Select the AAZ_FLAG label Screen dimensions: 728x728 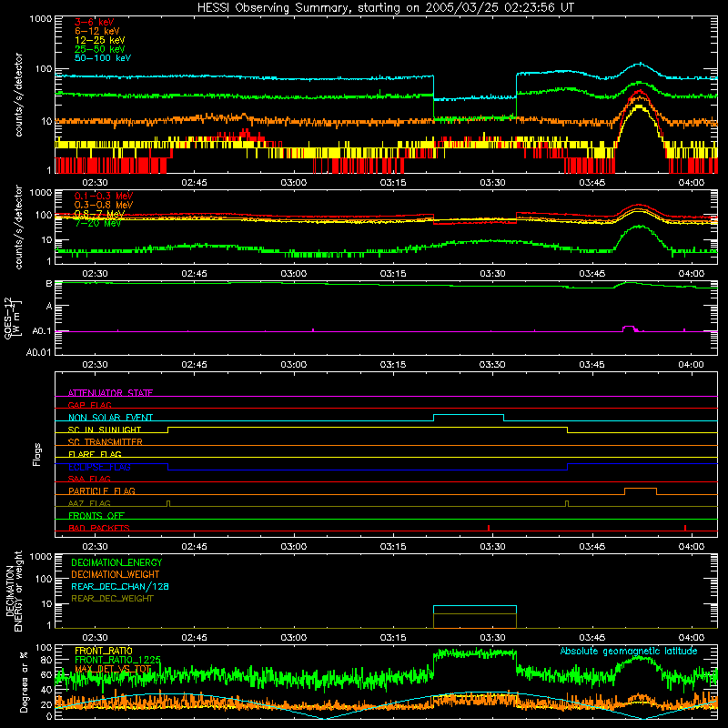click(89, 503)
